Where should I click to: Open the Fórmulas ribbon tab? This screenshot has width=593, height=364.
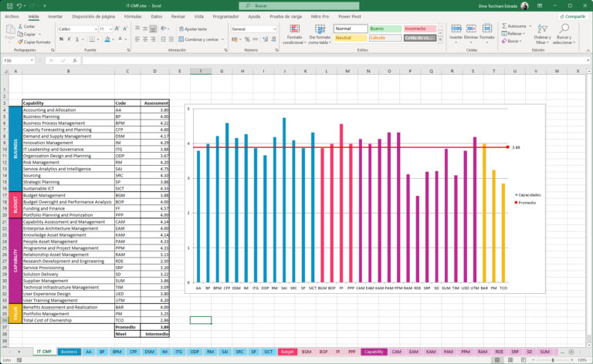(133, 15)
